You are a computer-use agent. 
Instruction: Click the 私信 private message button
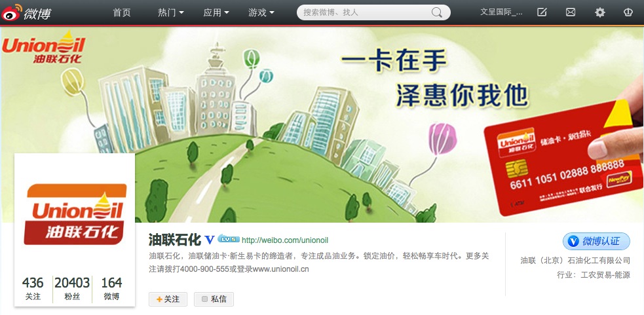point(214,299)
